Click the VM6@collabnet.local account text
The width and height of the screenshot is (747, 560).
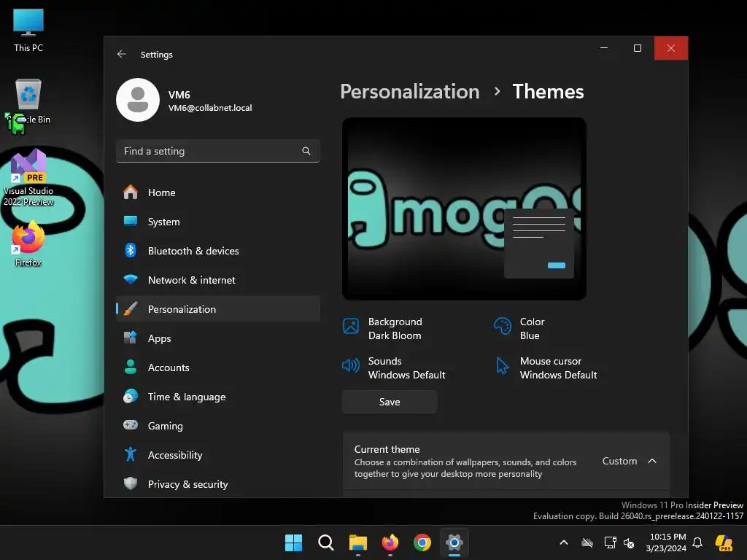click(210, 108)
